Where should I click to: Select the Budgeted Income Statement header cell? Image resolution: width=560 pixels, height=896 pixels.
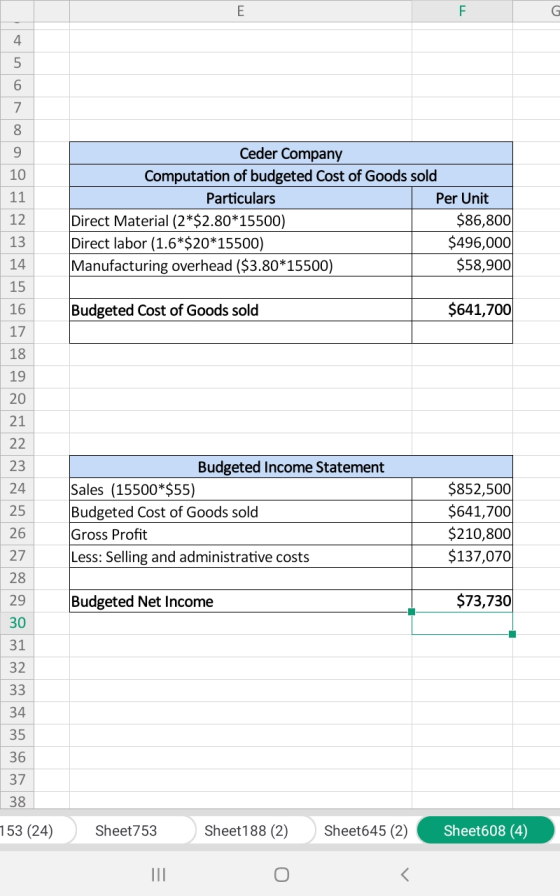(291, 467)
